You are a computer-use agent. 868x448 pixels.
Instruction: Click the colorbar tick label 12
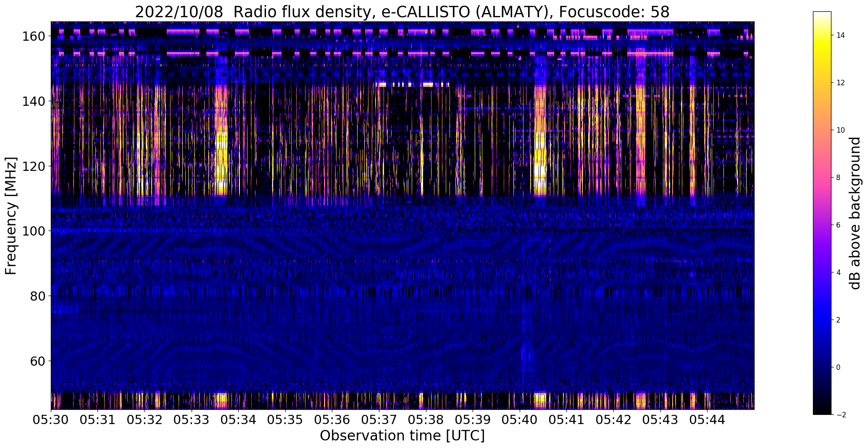(841, 83)
